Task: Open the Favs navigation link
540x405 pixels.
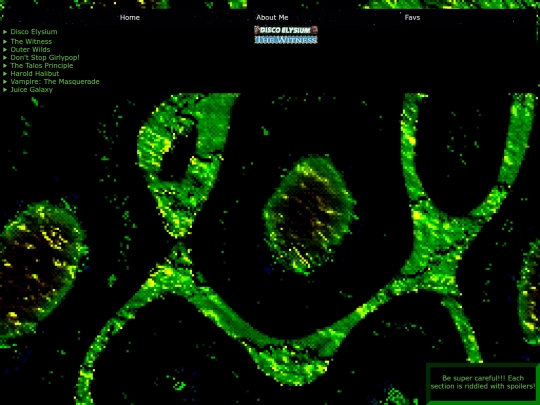Action: point(412,18)
